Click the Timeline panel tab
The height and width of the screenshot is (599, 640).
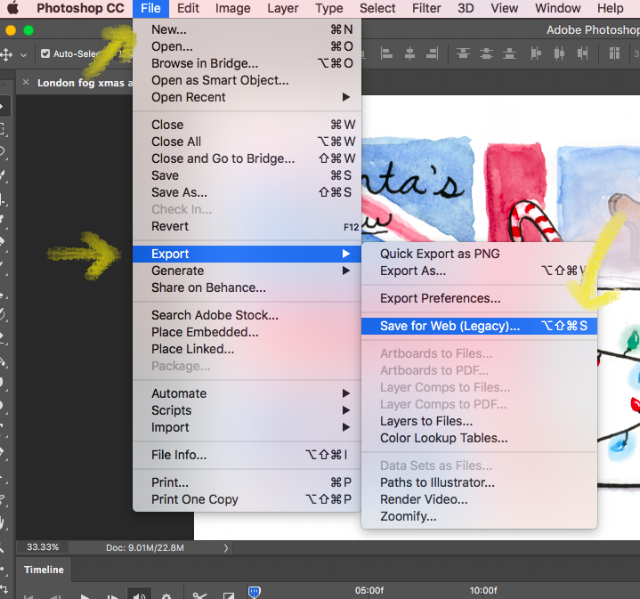[x=44, y=570]
